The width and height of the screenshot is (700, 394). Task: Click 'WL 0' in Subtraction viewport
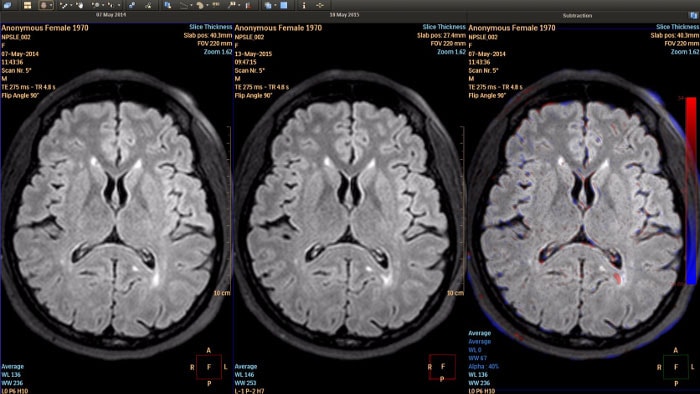475,350
